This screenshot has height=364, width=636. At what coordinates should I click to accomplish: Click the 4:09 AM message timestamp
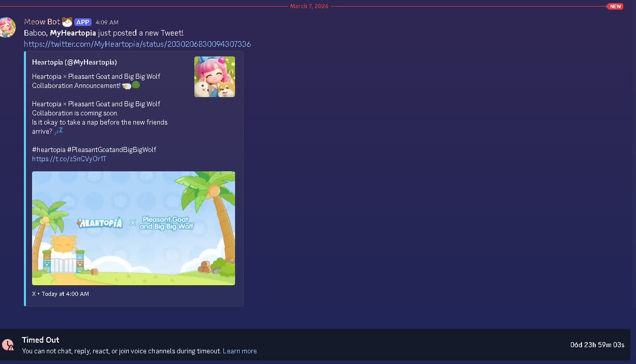point(107,23)
